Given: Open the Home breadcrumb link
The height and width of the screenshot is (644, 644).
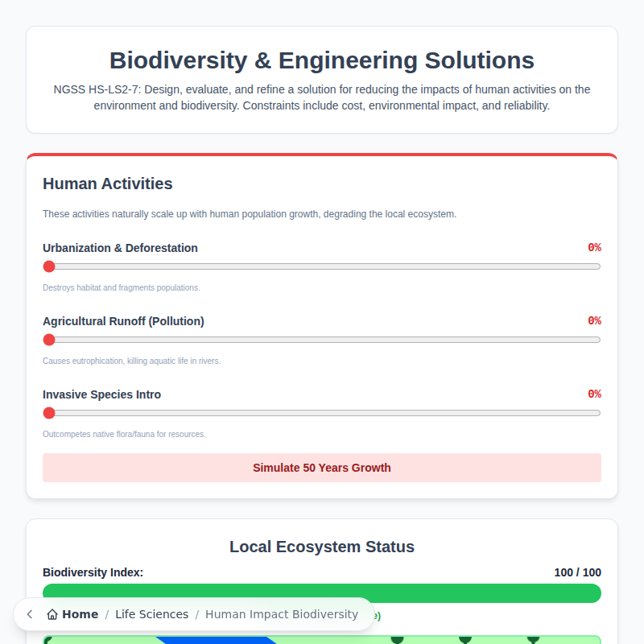Looking at the screenshot, I should [x=79, y=613].
